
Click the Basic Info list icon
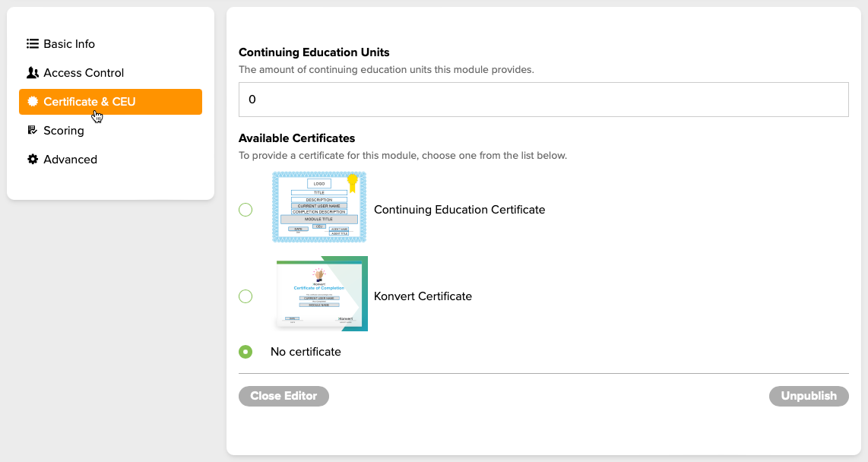31,43
